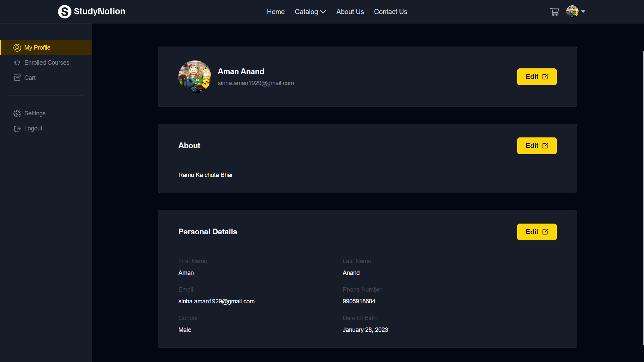
Task: Click the 'Date Of Birth' field label
Action: click(x=359, y=318)
